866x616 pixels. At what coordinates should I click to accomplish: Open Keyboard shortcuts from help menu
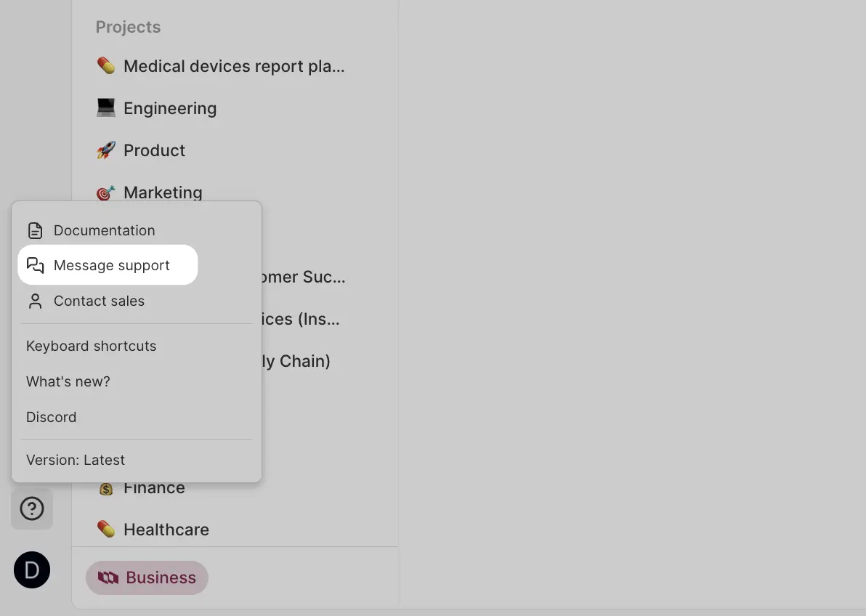(92, 346)
